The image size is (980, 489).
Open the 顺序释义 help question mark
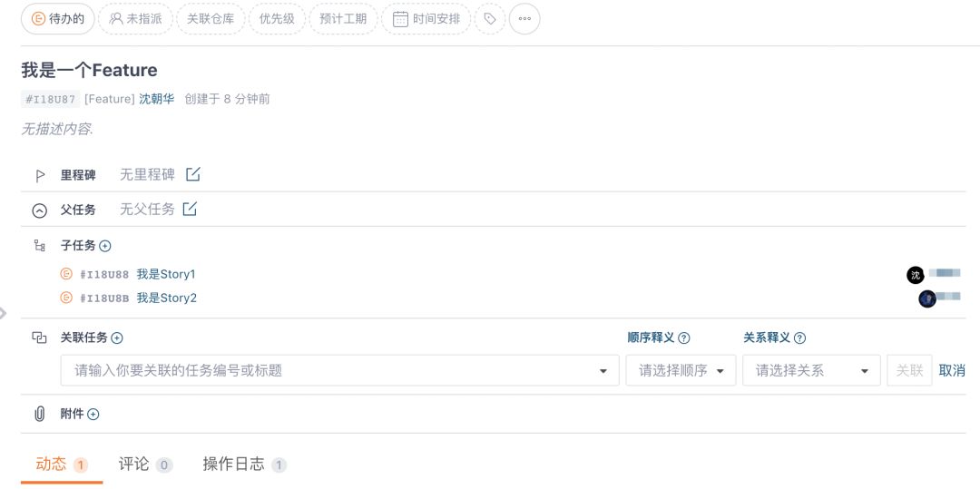pyautogui.click(x=684, y=338)
